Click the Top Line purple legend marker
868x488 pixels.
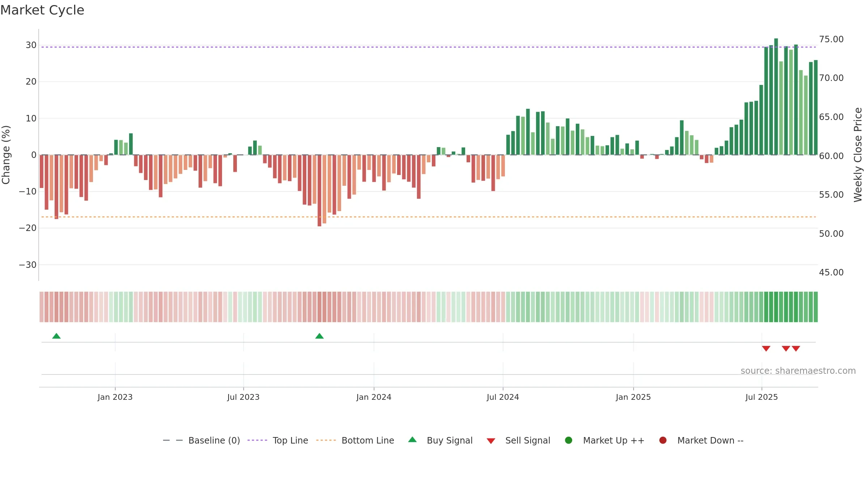pyautogui.click(x=257, y=440)
